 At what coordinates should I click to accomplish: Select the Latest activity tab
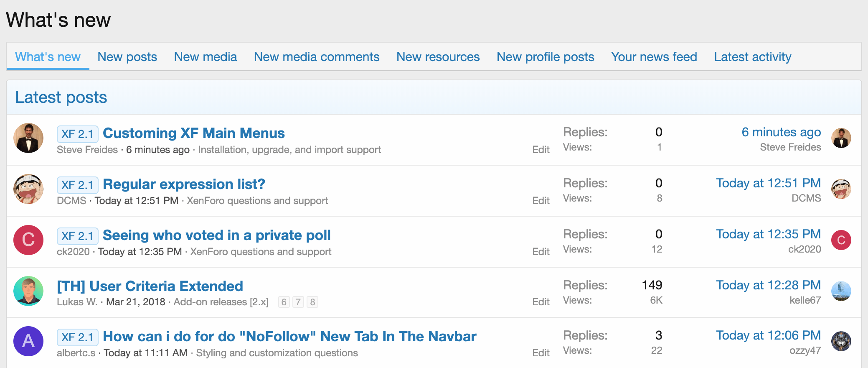point(752,57)
